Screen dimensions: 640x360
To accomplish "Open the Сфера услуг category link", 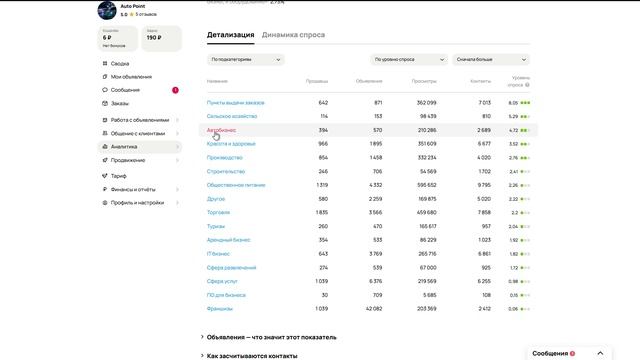I will tap(222, 281).
